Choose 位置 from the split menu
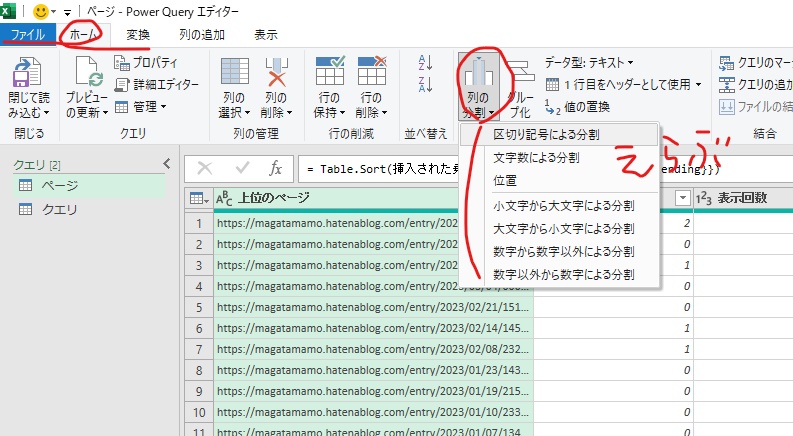 click(x=559, y=181)
